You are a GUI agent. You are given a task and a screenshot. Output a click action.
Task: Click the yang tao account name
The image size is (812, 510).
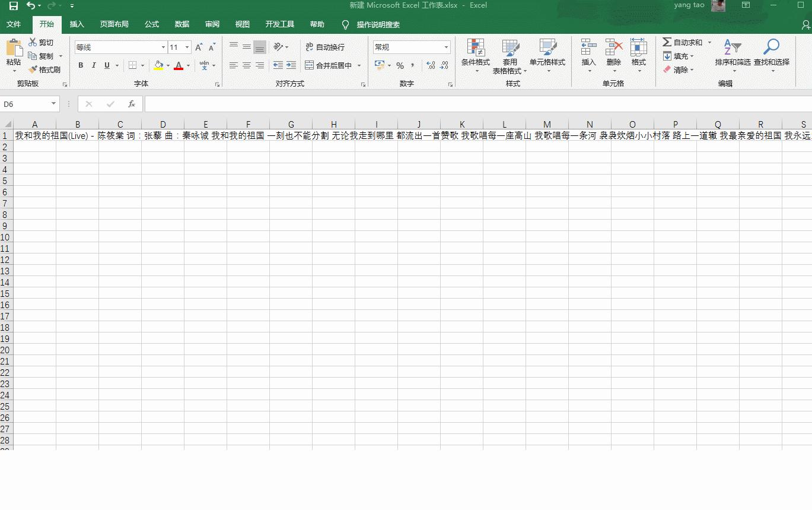[x=689, y=5]
